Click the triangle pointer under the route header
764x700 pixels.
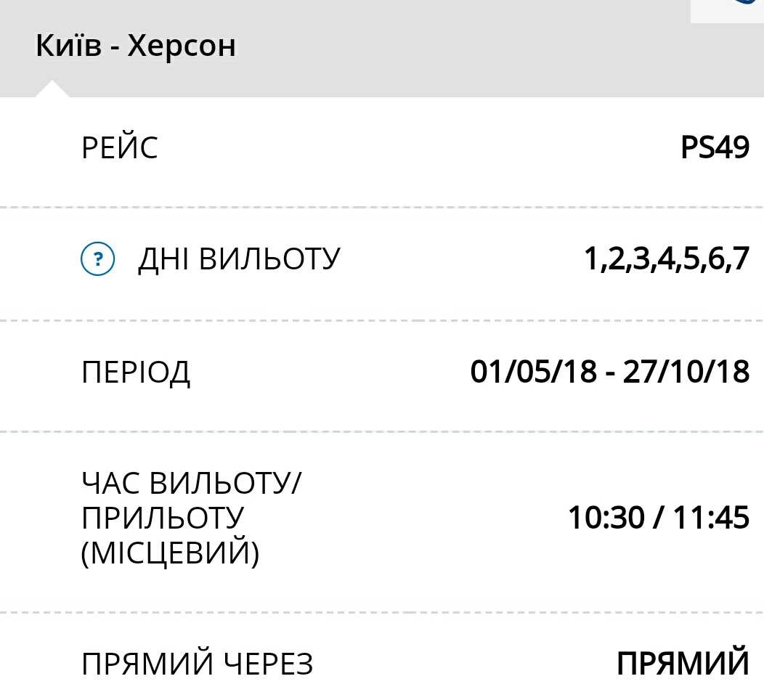52,89
